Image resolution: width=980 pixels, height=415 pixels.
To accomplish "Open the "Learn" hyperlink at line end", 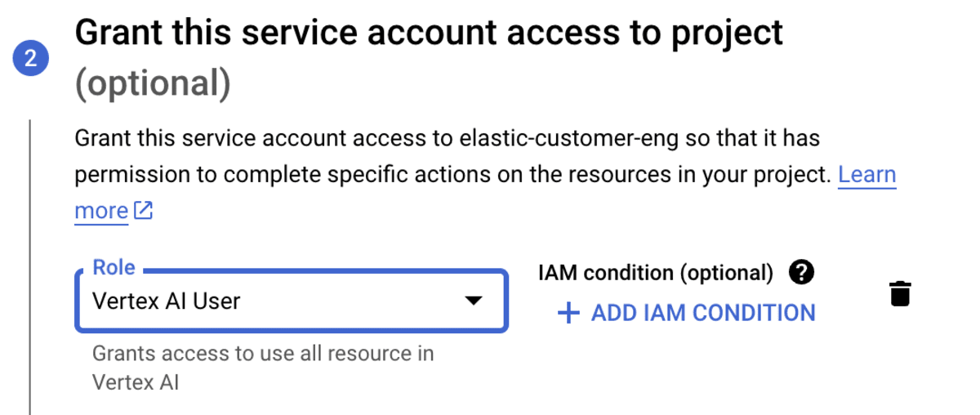I will (x=866, y=174).
